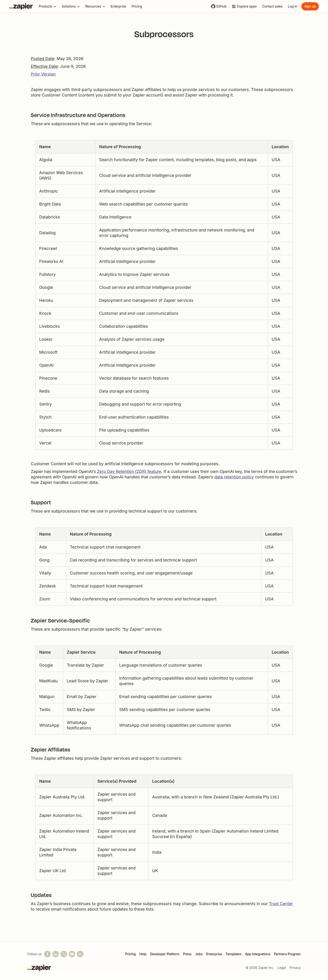The image size is (328, 980).
Task: Open the YouTube footer icon
Action: (x=72, y=954)
